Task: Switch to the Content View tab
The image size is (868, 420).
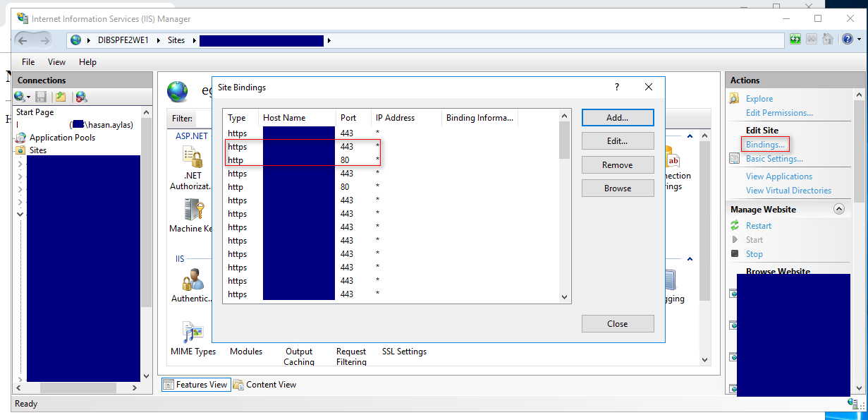Action: [265, 385]
